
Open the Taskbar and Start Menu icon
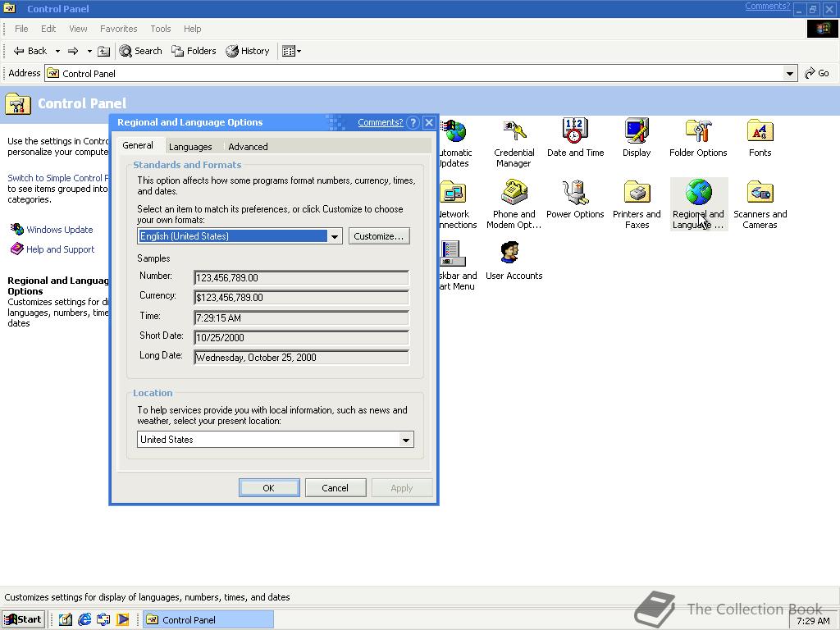tap(456, 266)
